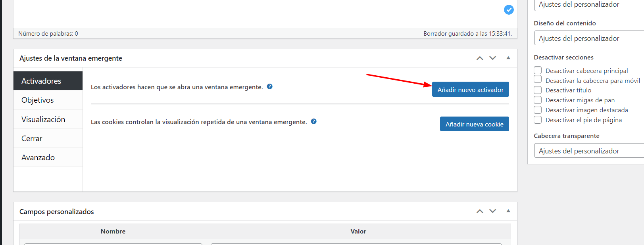Screen dimensions: 644x245
Task: Click the 'Número de palabras: 0' status text
Action: tap(48, 34)
